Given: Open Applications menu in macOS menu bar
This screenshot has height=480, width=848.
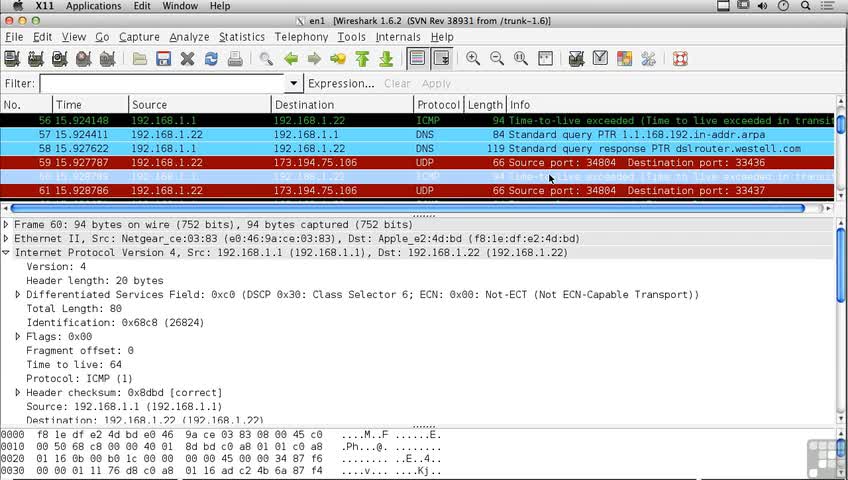Looking at the screenshot, I should tap(94, 6).
